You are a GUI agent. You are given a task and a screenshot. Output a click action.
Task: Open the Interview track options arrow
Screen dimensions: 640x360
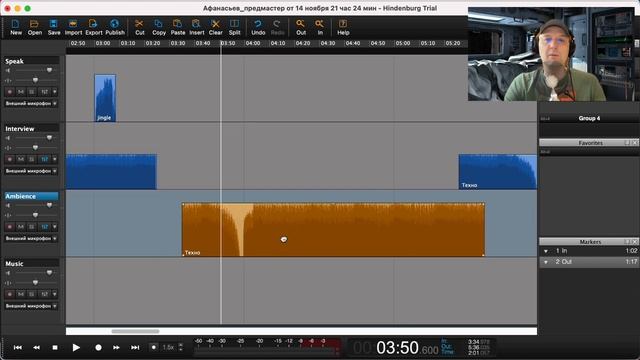55,159
